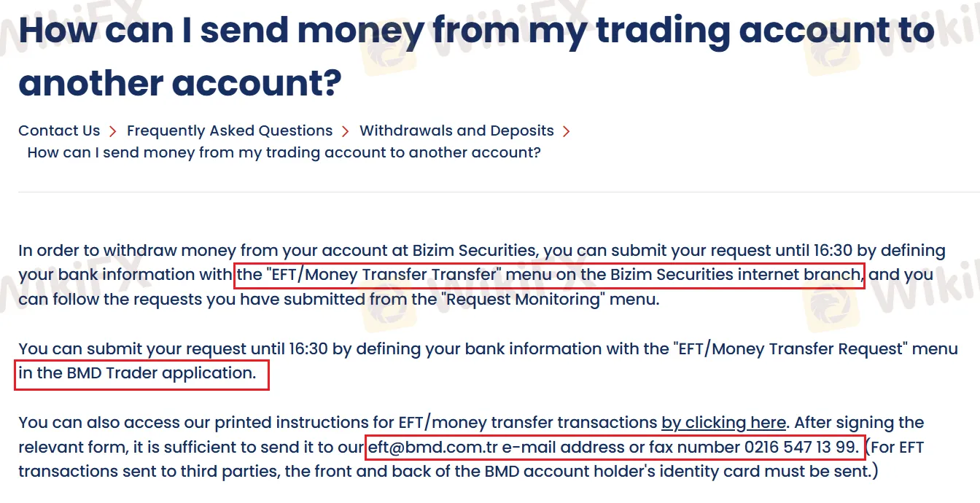Click the horizontal divider below the breadcrumb

[x=490, y=192]
